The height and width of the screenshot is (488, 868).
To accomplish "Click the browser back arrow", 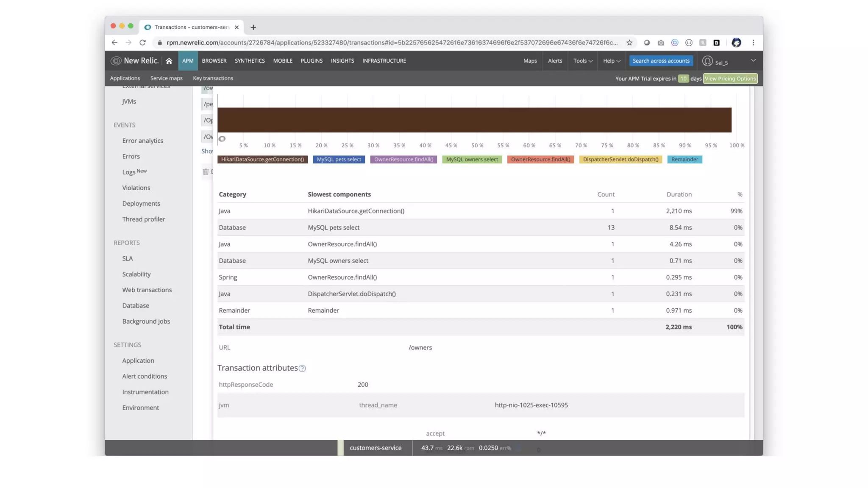I will 114,43.
